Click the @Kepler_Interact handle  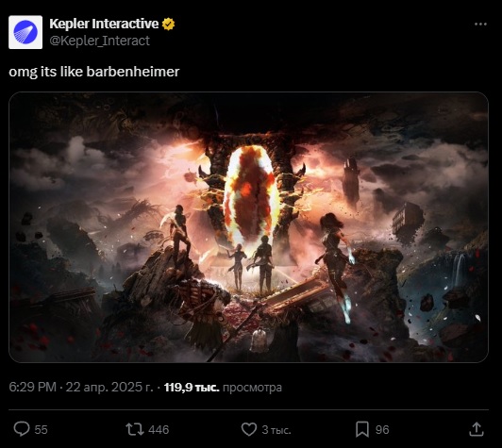click(x=100, y=41)
